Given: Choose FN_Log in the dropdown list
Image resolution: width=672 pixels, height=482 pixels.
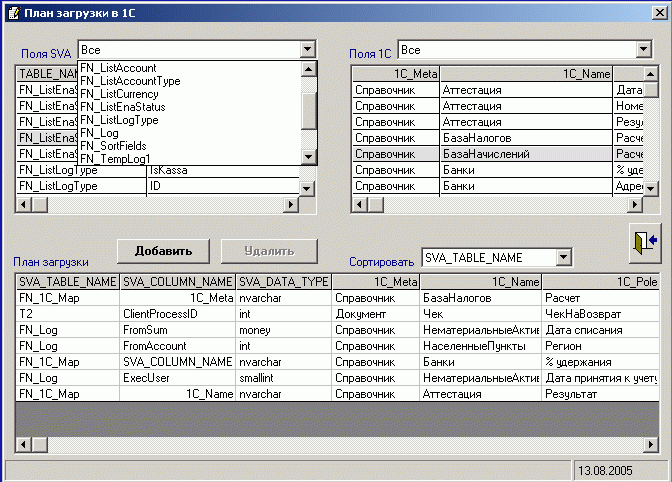Looking at the screenshot, I should (x=189, y=133).
